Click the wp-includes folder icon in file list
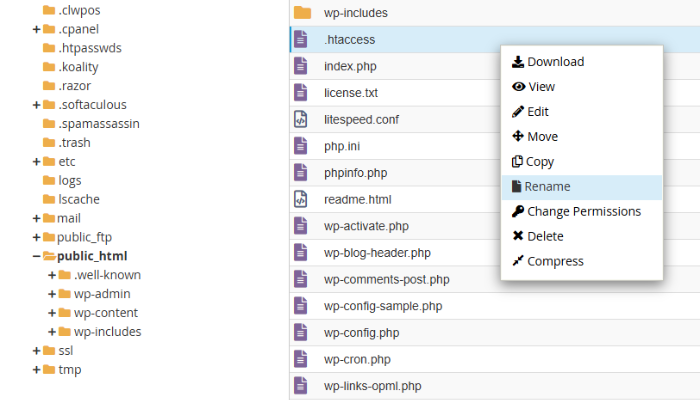 (302, 13)
